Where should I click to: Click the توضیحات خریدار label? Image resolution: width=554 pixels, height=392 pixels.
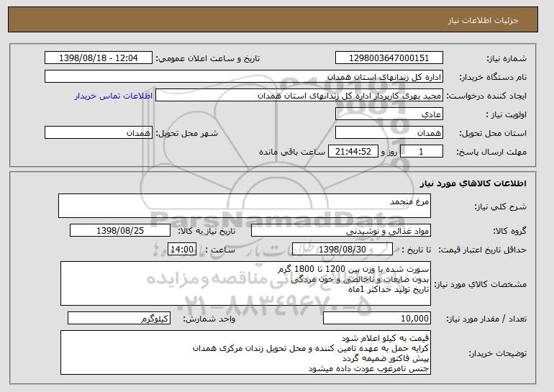pyautogui.click(x=497, y=353)
